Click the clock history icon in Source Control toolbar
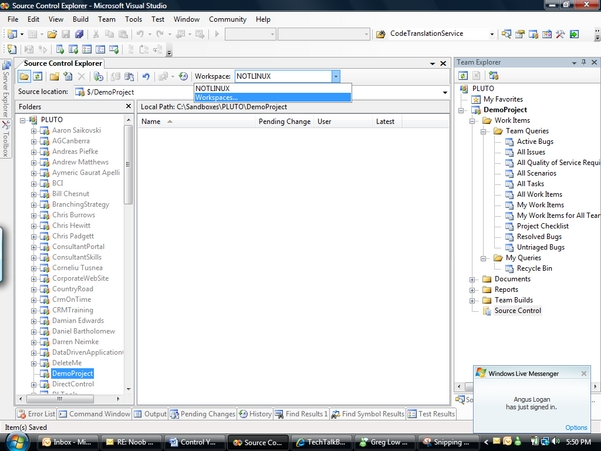Image resolution: width=601 pixels, height=451 pixels. pos(183,76)
